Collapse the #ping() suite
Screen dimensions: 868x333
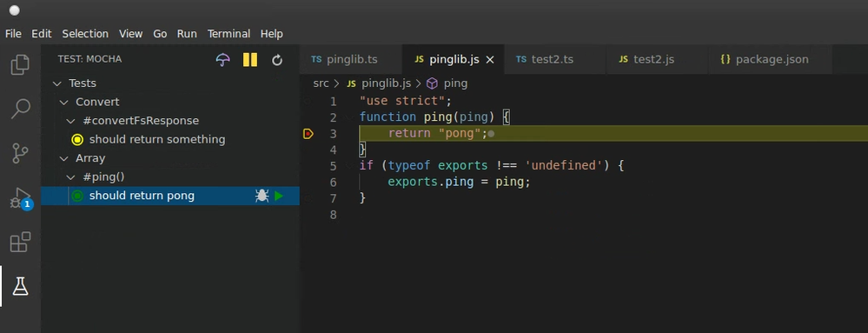(x=70, y=177)
